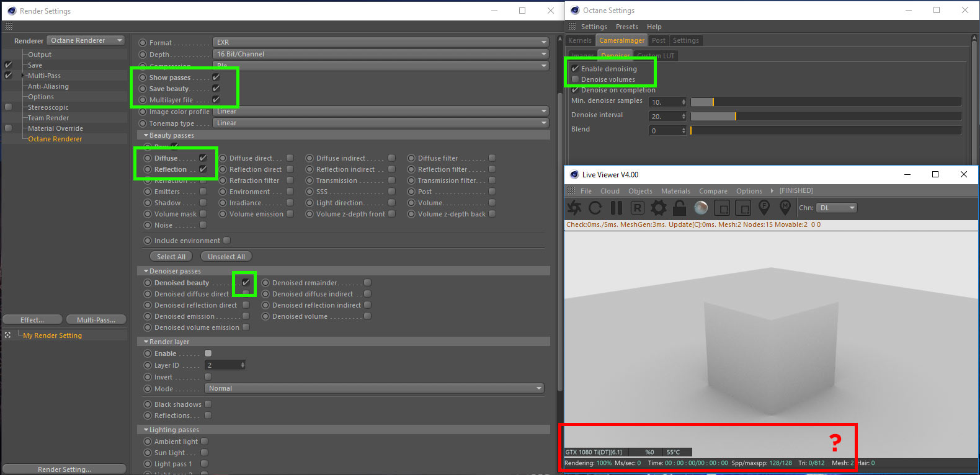Click the keyframe circle beside Layer ID
This screenshot has height=475, width=980.
pyautogui.click(x=148, y=365)
